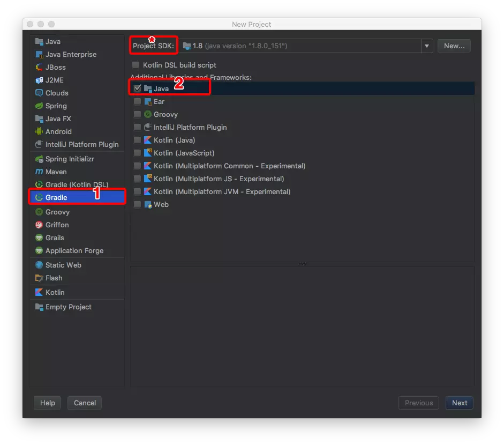
Task: Click the Kotlin (Java) framework icon
Action: [x=148, y=140]
